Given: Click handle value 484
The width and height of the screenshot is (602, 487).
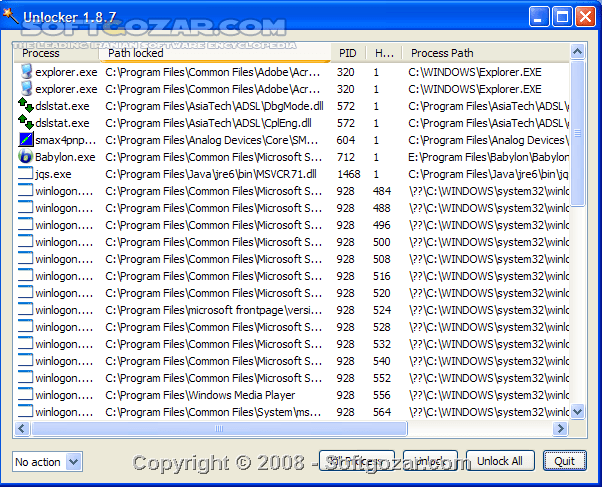Looking at the screenshot, I should click(x=382, y=191).
